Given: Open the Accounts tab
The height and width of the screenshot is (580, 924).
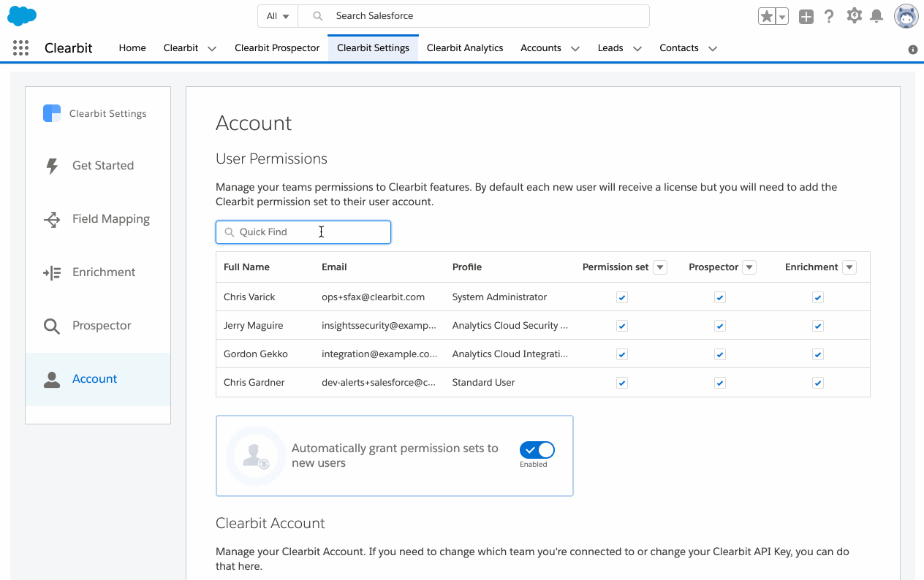Looking at the screenshot, I should 541,48.
